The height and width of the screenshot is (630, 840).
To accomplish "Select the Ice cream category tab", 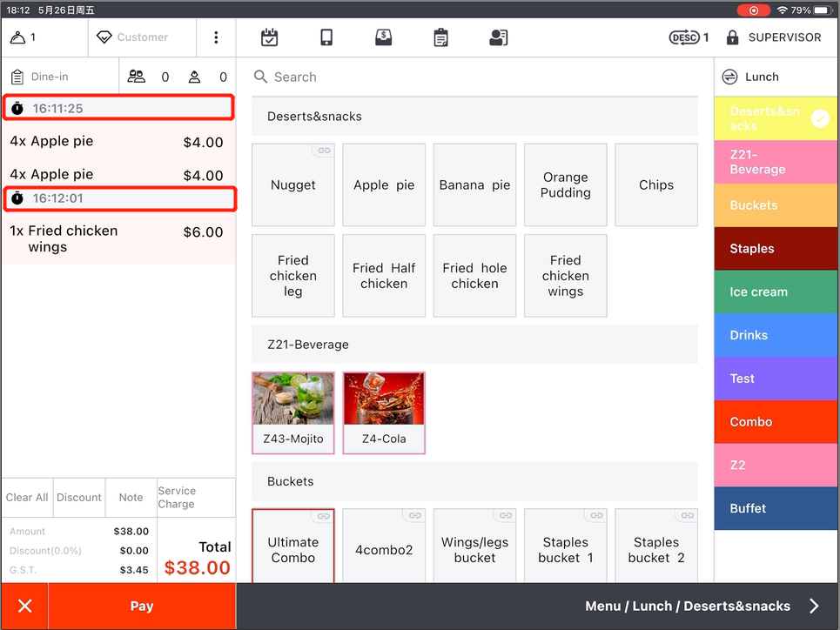I will point(776,292).
